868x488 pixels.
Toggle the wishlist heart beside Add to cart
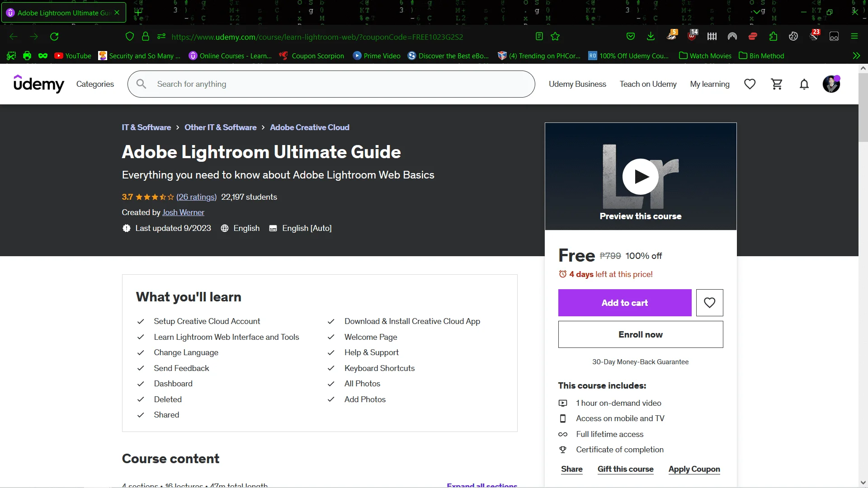pyautogui.click(x=709, y=303)
